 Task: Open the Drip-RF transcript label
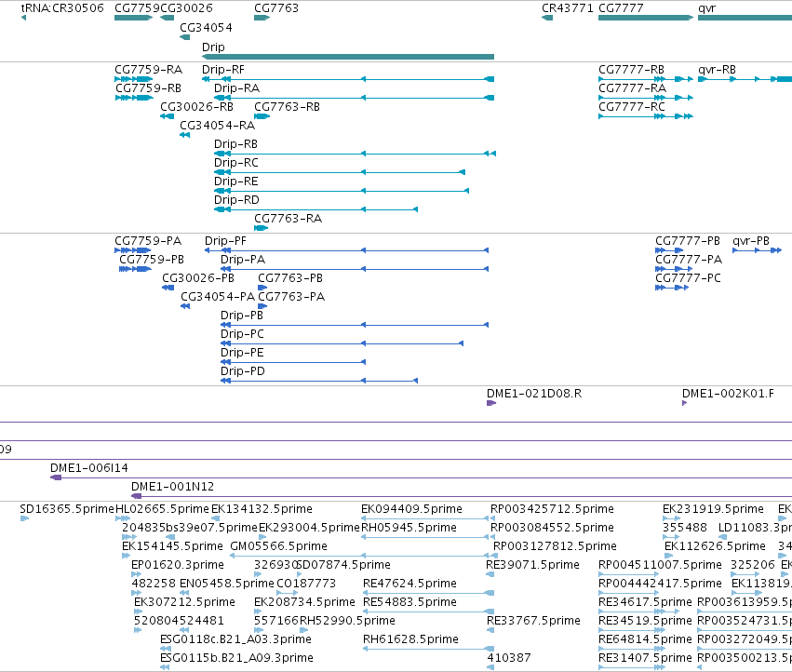coord(222,69)
